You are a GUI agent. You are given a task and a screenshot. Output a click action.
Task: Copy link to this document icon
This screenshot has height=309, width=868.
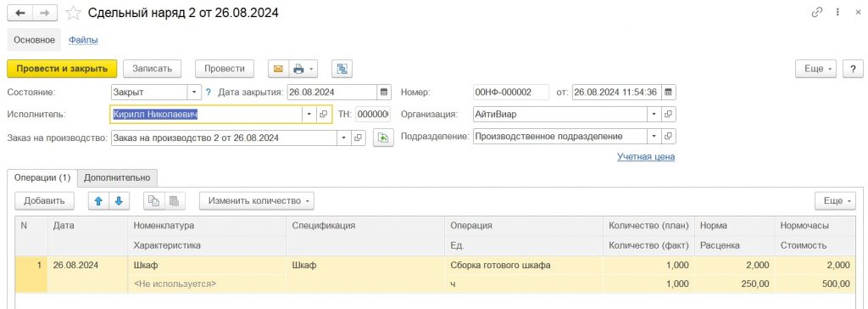817,13
